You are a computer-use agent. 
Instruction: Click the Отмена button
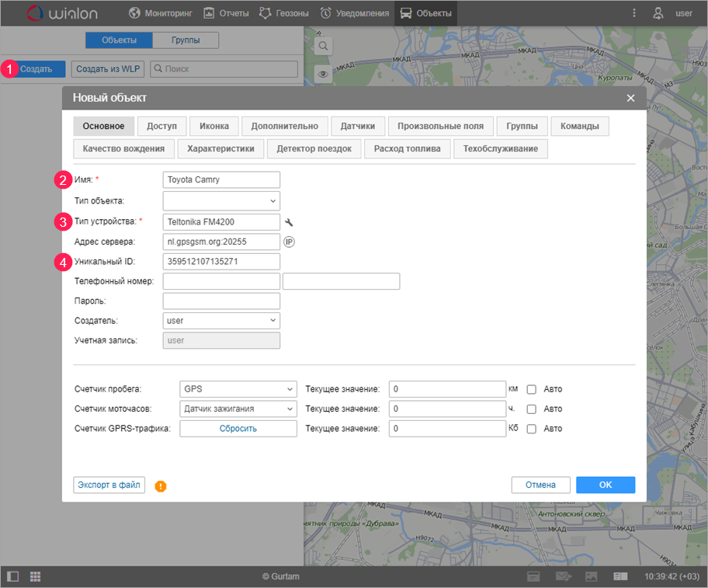[540, 485]
